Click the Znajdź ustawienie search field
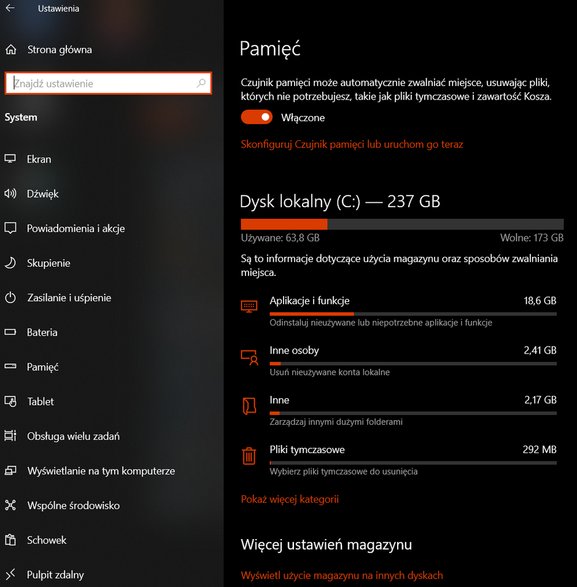This screenshot has width=577, height=587. click(x=108, y=83)
